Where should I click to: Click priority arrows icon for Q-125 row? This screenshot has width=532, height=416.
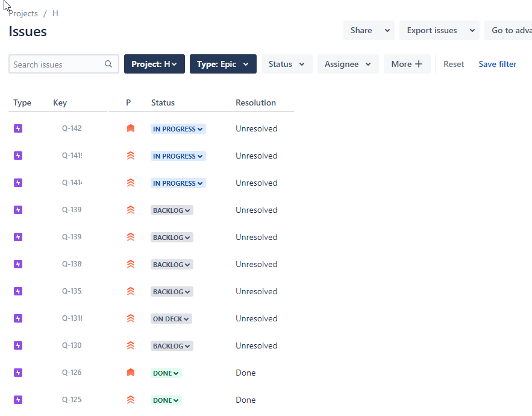[131, 400]
